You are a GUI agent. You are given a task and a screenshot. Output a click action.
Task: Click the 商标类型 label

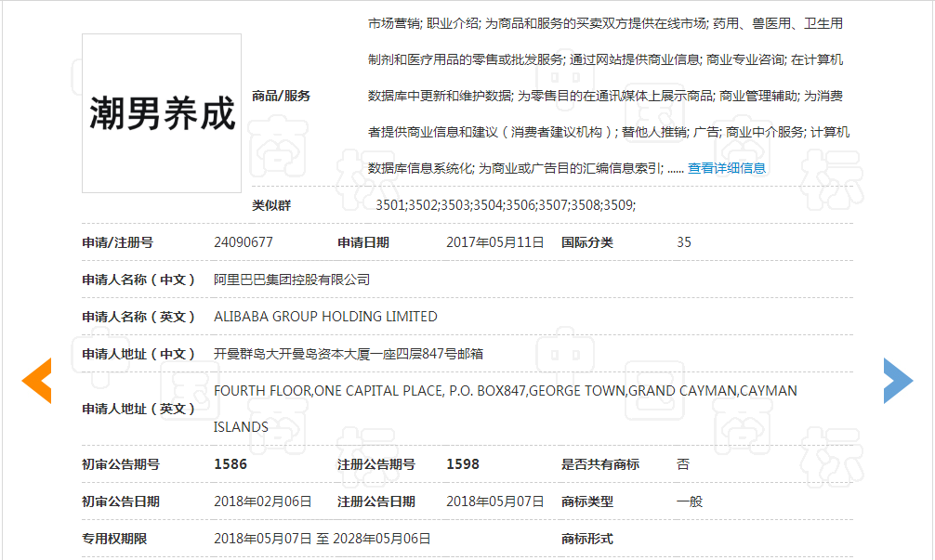pos(586,502)
